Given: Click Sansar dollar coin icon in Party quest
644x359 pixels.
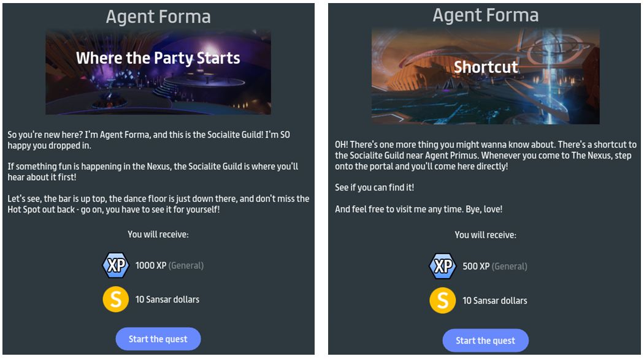Looking at the screenshot, I should coord(115,300).
